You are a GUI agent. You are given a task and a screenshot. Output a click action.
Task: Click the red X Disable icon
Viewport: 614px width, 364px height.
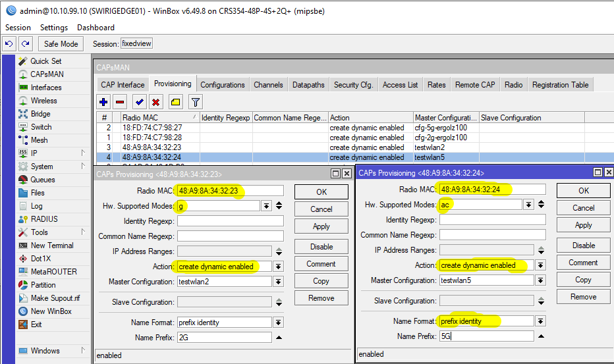point(156,102)
